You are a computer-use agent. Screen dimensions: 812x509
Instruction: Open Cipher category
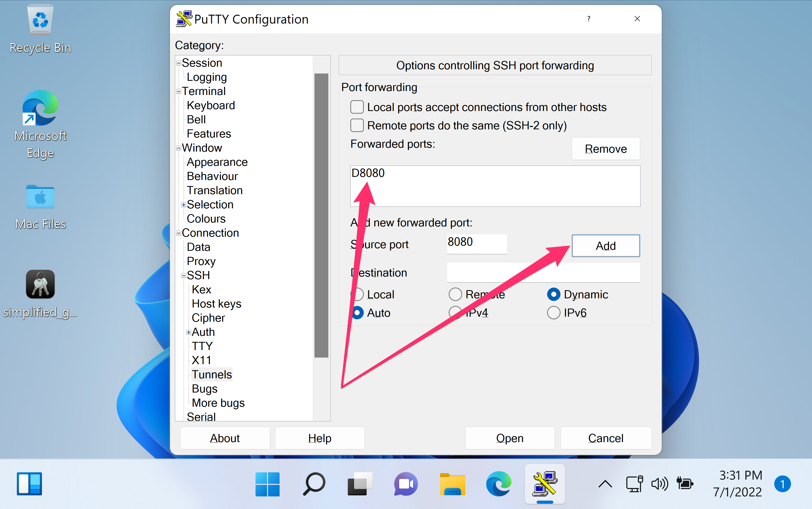tap(208, 318)
